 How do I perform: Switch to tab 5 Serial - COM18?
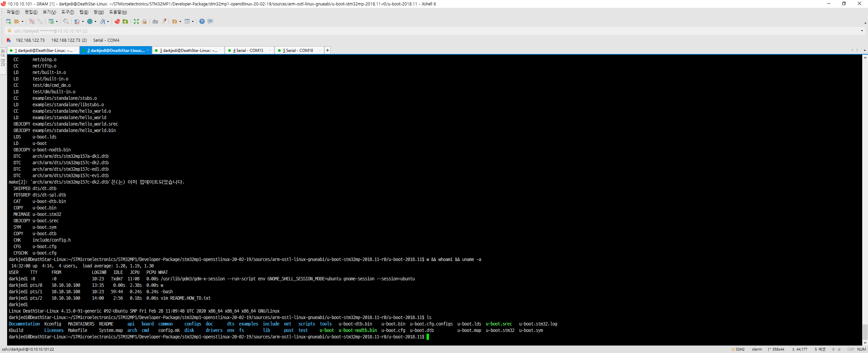[299, 51]
